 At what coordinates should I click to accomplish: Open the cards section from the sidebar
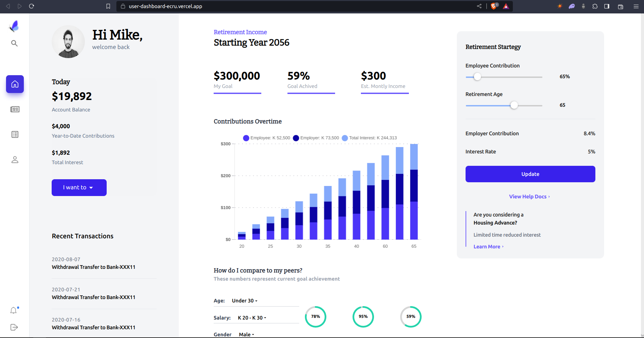15,109
